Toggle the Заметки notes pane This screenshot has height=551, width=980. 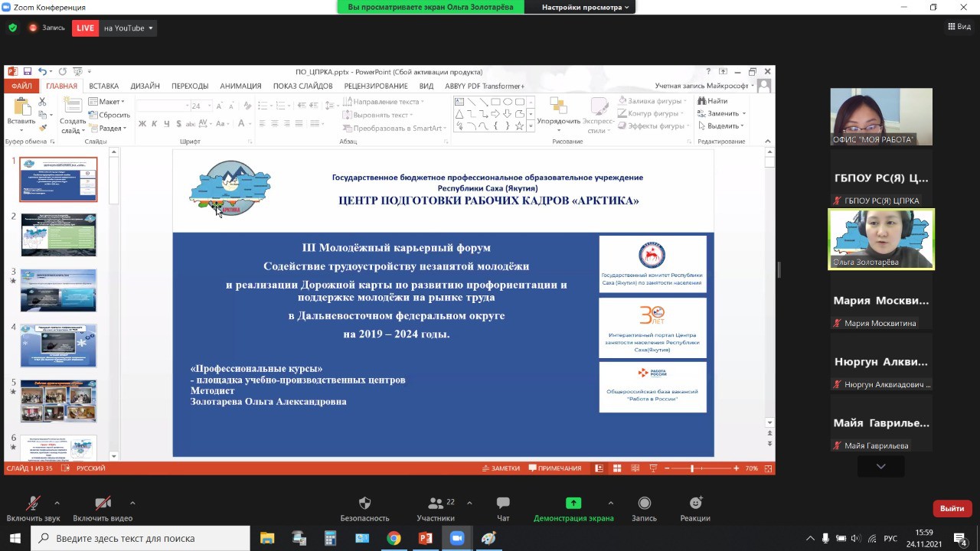pyautogui.click(x=501, y=468)
